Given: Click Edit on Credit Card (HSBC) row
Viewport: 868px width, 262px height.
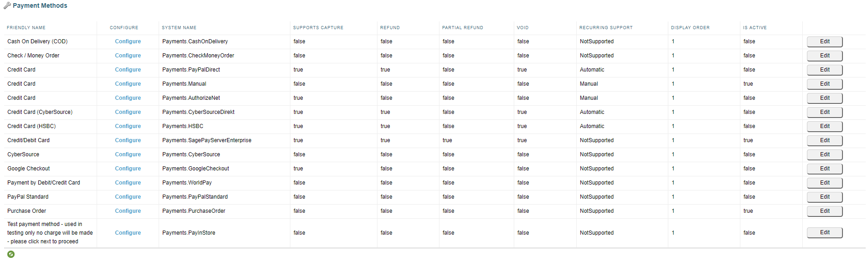Looking at the screenshot, I should click(x=824, y=126).
